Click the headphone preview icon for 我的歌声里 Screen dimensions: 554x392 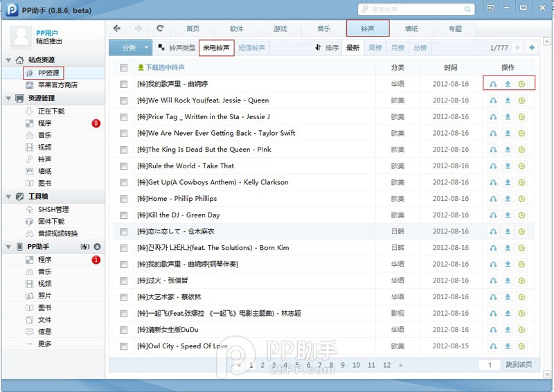pyautogui.click(x=493, y=84)
